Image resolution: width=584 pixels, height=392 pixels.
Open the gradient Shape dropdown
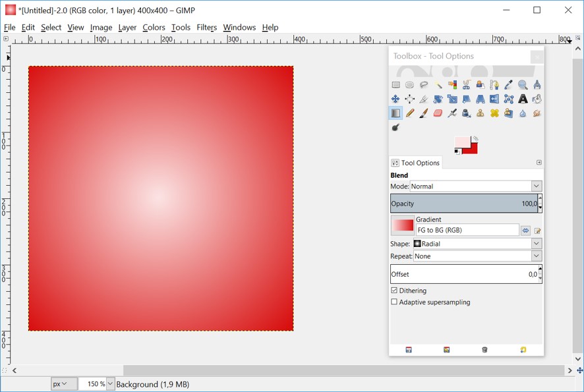(x=477, y=244)
